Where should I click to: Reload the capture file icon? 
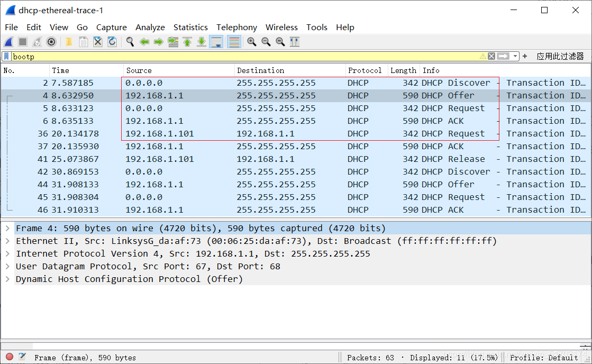pos(112,42)
